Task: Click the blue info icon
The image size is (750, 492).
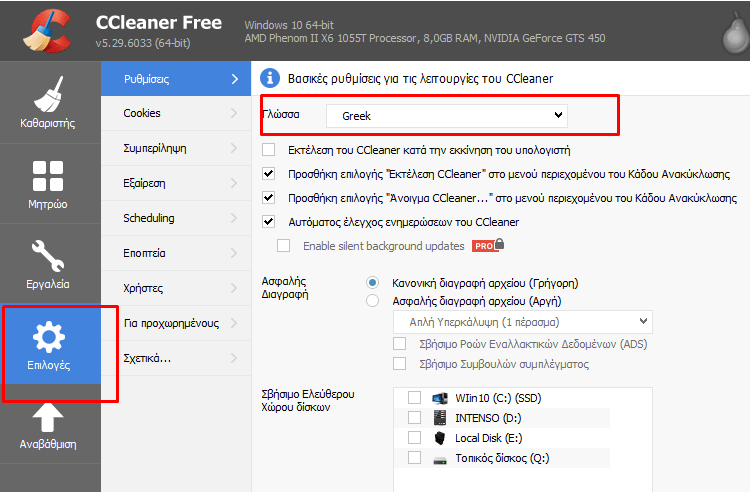Action: click(270, 78)
